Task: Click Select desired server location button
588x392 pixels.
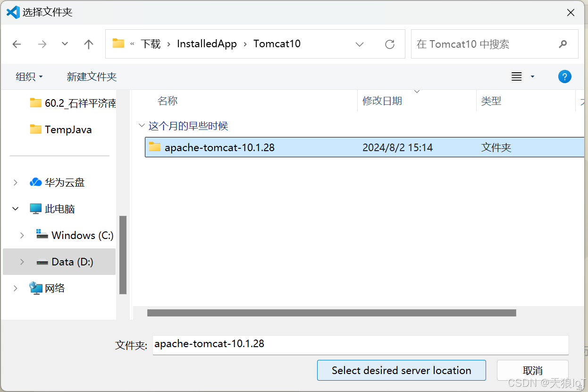Action: coord(402,370)
